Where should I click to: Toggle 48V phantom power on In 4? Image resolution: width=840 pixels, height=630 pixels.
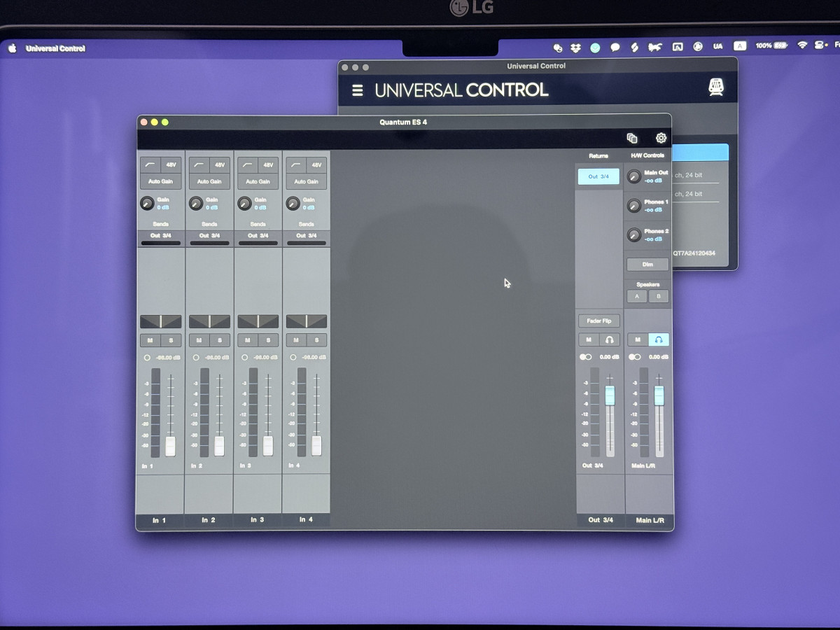[x=317, y=165]
